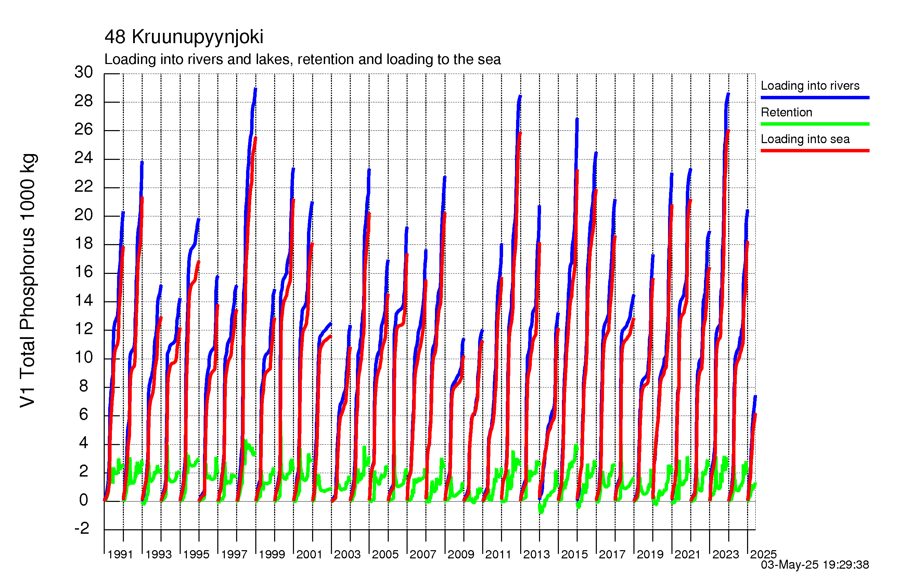Screen dimensions: 924x582
Task: Click the y-axis value 2
Action: (84, 472)
